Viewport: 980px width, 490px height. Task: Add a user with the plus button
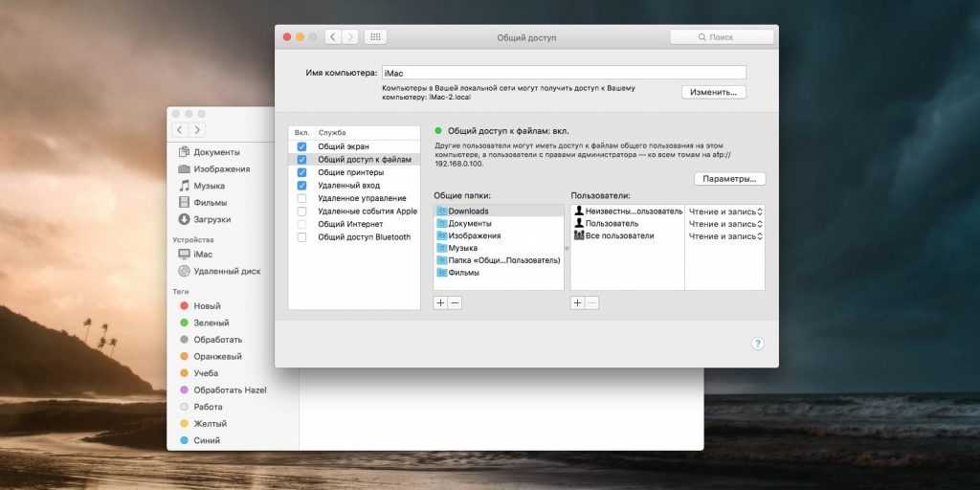click(577, 302)
